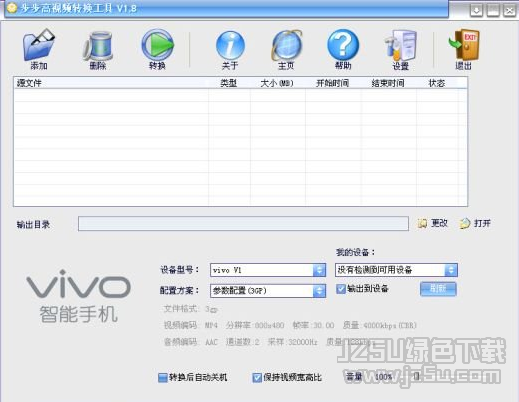Click the 更改 folder icon for output directory

[x=422, y=223]
